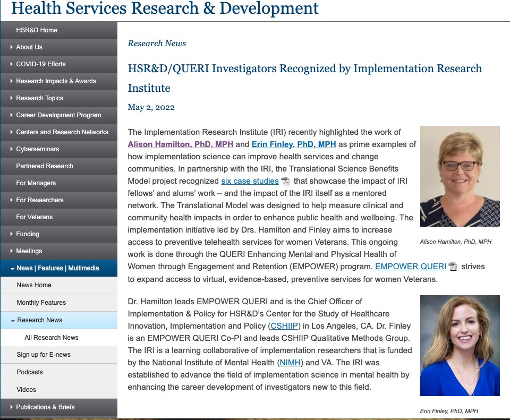Select News Home in the submenu
Screen dimensions: 510x420
[59, 285]
